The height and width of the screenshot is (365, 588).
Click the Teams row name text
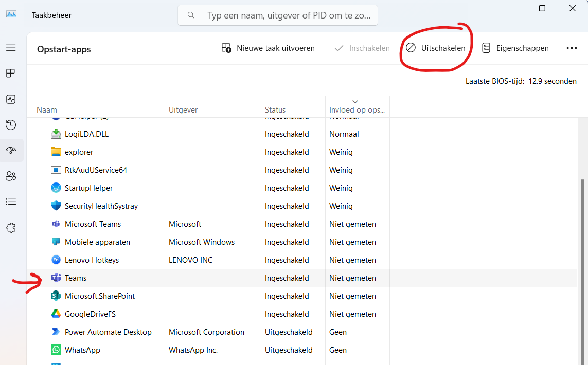76,278
